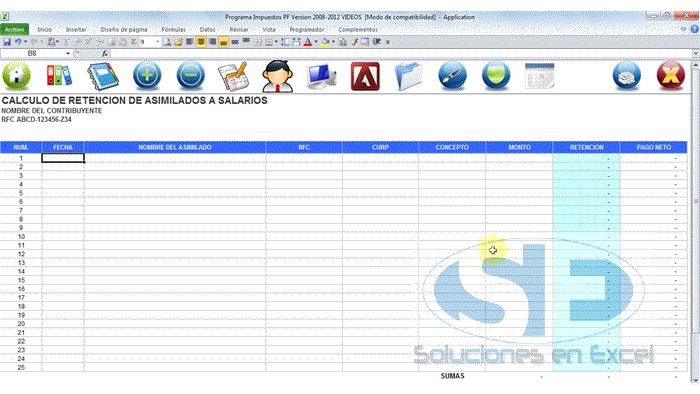Open the Fórmulas tab
Screen dimensions: 700x394
173,29
